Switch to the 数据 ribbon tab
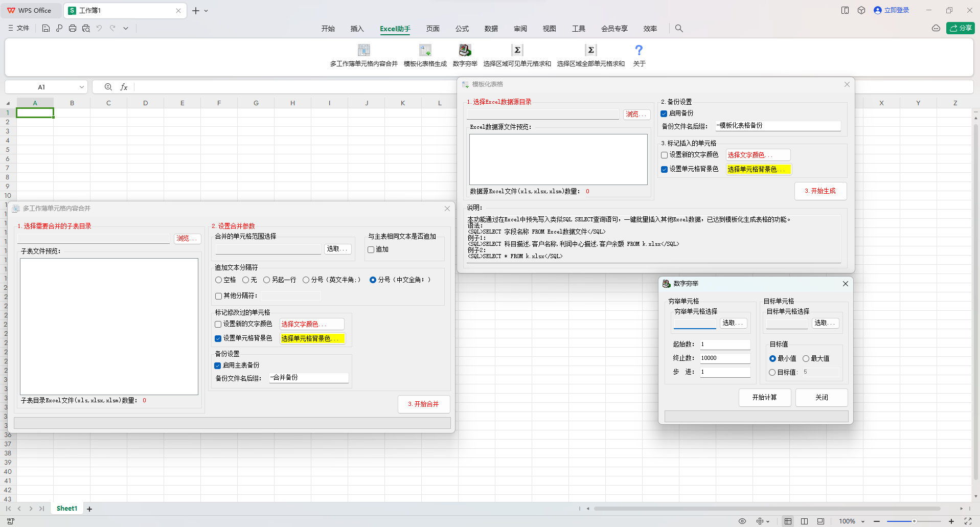Image resolution: width=980 pixels, height=527 pixels. 490,29
